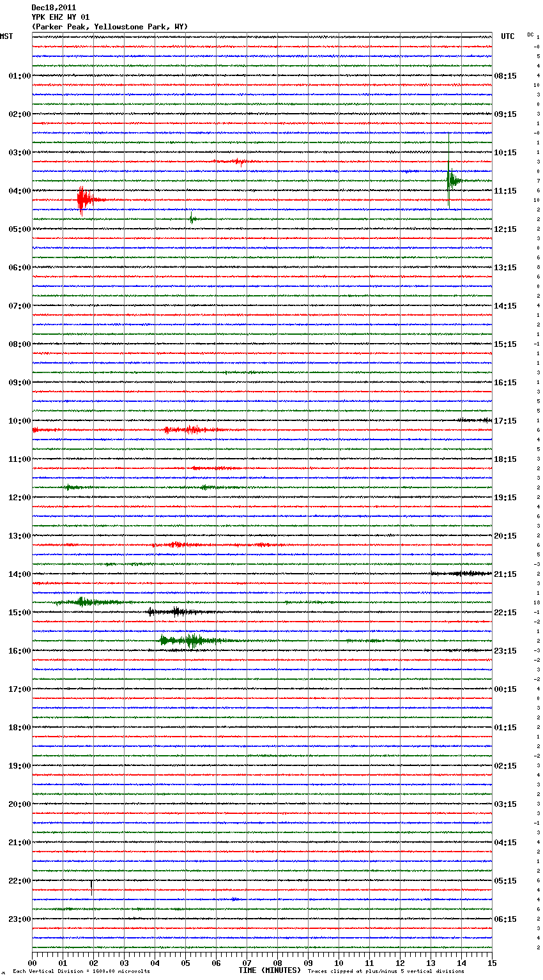Select the 09:00 MST time label
This screenshot has height=980, width=543.
(x=19, y=383)
